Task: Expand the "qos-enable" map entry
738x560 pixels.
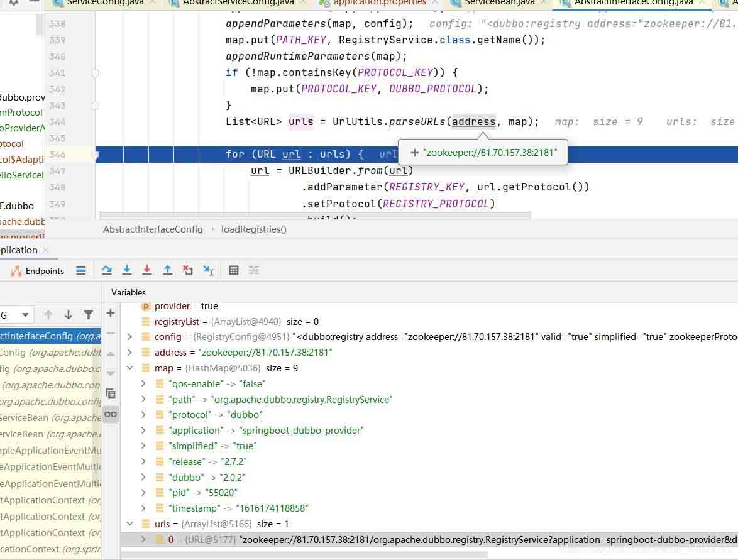Action: pyautogui.click(x=143, y=384)
